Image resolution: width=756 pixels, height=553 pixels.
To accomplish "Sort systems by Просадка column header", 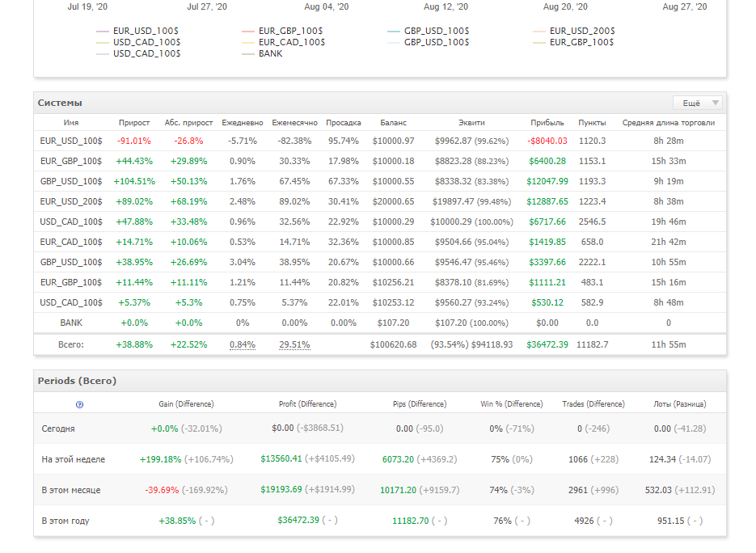I will click(344, 122).
